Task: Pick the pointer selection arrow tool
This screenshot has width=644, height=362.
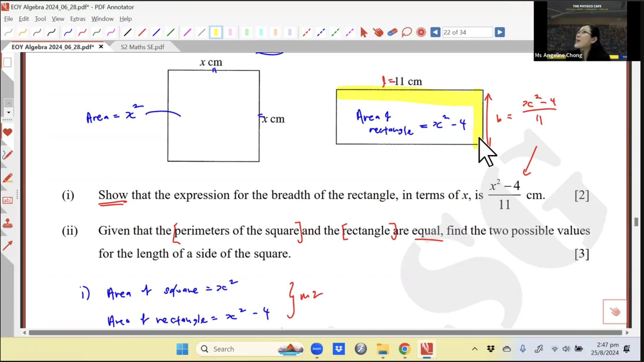Action: [363, 32]
